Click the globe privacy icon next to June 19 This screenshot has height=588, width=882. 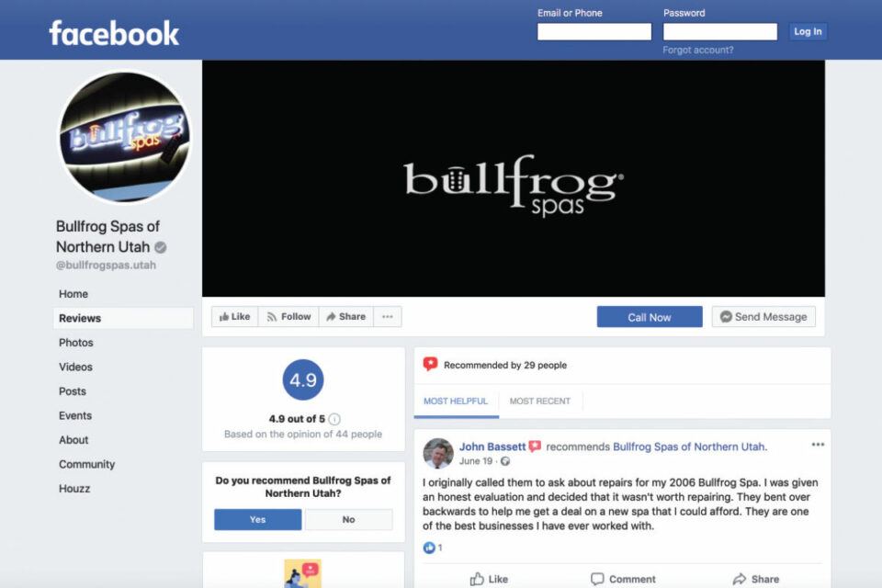point(505,461)
